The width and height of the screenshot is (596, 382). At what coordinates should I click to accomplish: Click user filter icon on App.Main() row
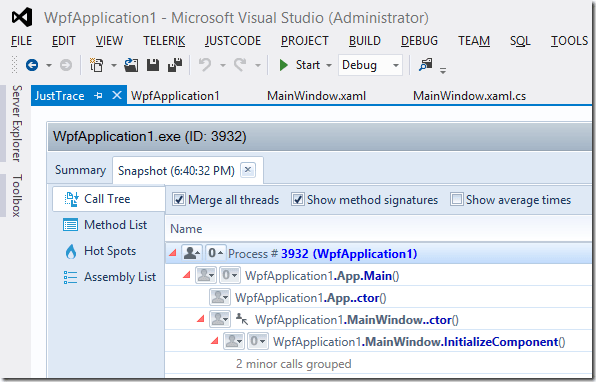206,275
